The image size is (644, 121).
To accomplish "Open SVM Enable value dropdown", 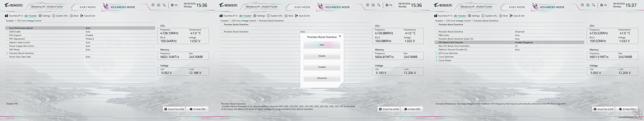I will point(88,32).
